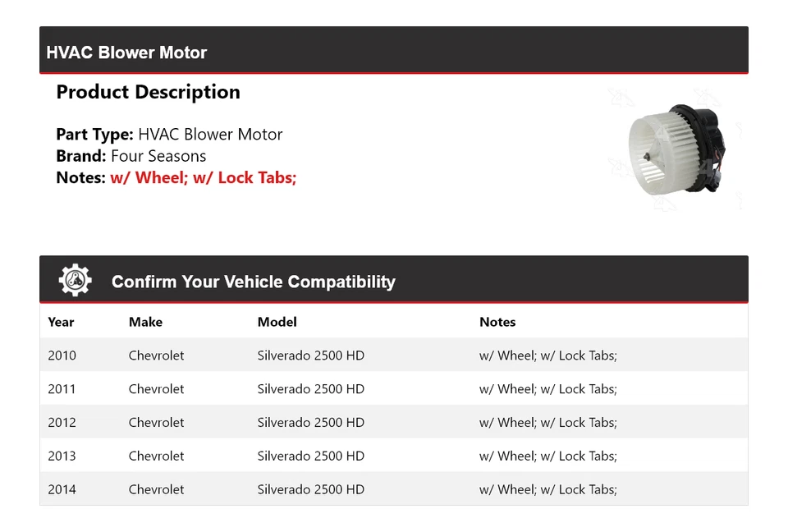Viewport: 788px width, 532px height.
Task: Click the Product Description heading
Action: click(148, 92)
